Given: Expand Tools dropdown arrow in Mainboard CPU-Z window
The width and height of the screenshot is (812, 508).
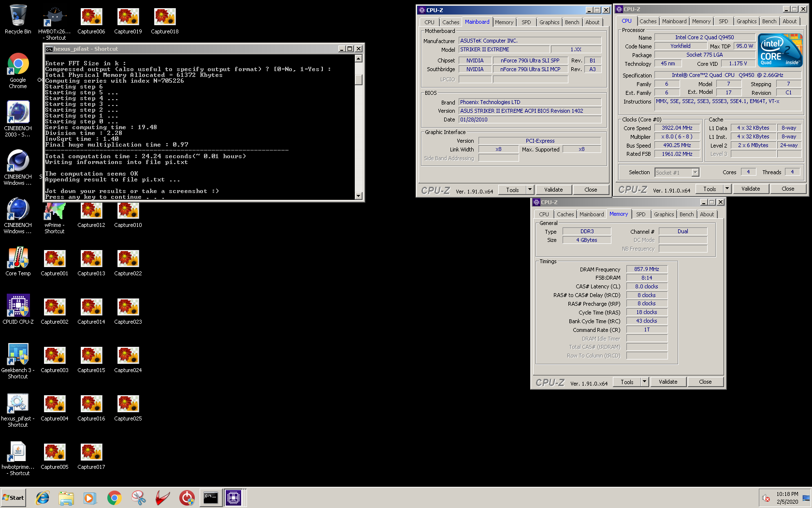Looking at the screenshot, I should pos(530,190).
